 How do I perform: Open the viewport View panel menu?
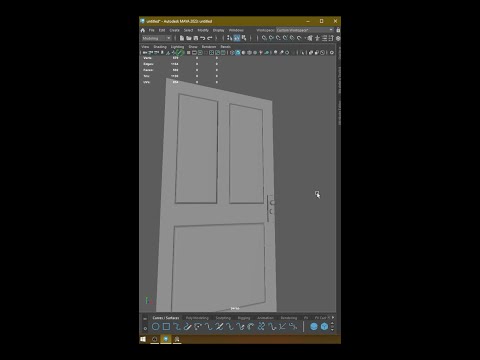coord(145,47)
